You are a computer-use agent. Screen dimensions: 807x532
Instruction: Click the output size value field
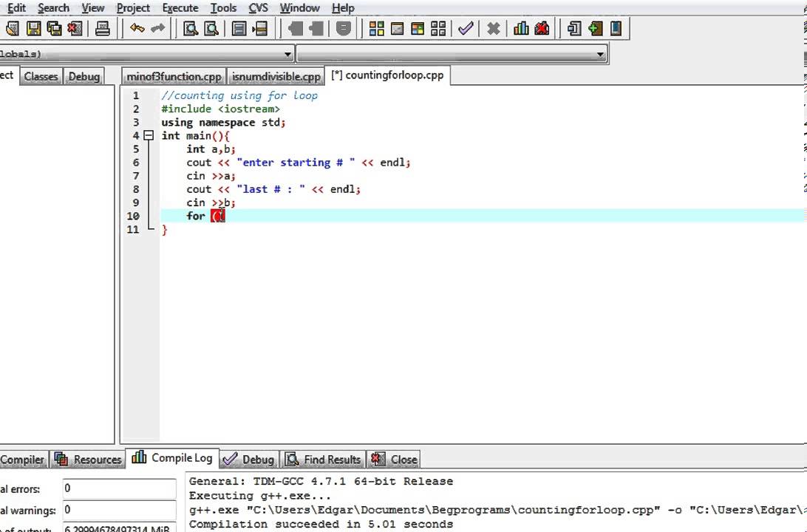[120, 528]
